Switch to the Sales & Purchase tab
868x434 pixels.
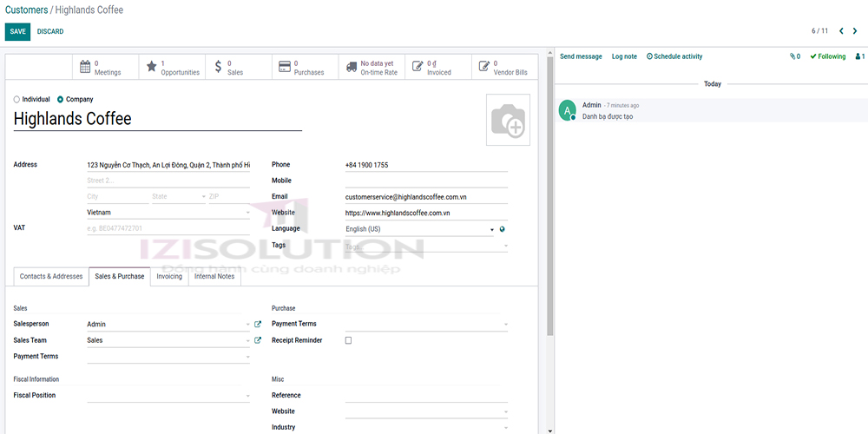120,276
